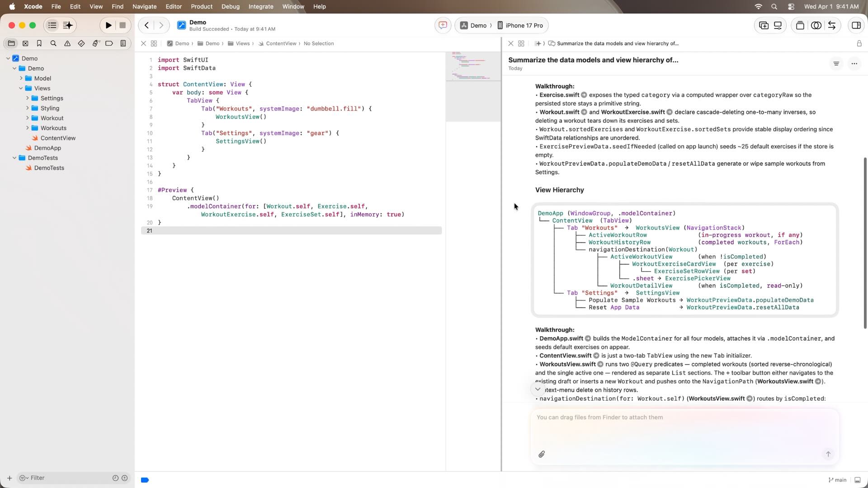
Task: Open the Report navigator icon
Action: pyautogui.click(x=123, y=43)
